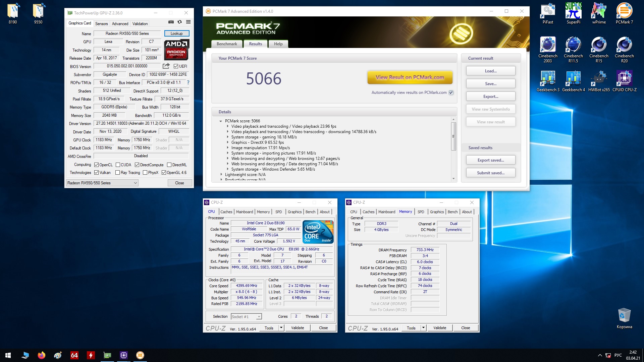Toggle DirectCompute checkbox
The width and height of the screenshot is (644, 362).
pyautogui.click(x=137, y=165)
